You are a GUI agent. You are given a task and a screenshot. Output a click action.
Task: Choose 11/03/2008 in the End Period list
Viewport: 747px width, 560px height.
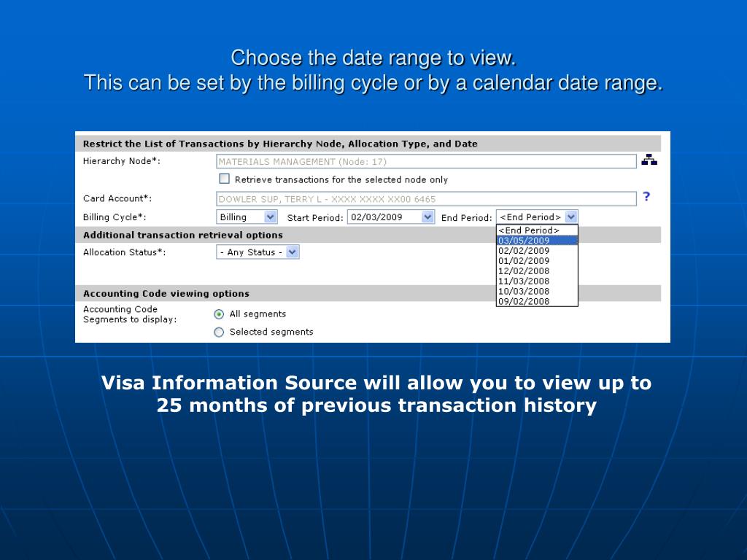click(x=537, y=281)
